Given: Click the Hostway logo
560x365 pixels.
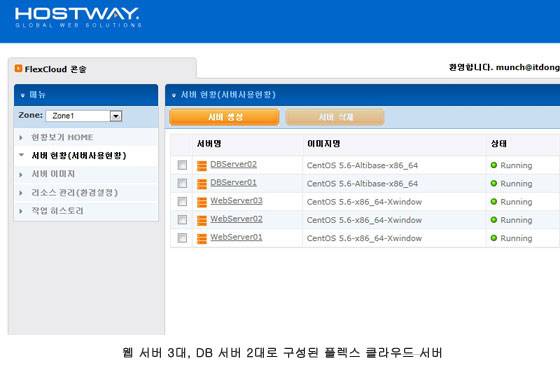Looking at the screenshot, I should tap(78, 18).
